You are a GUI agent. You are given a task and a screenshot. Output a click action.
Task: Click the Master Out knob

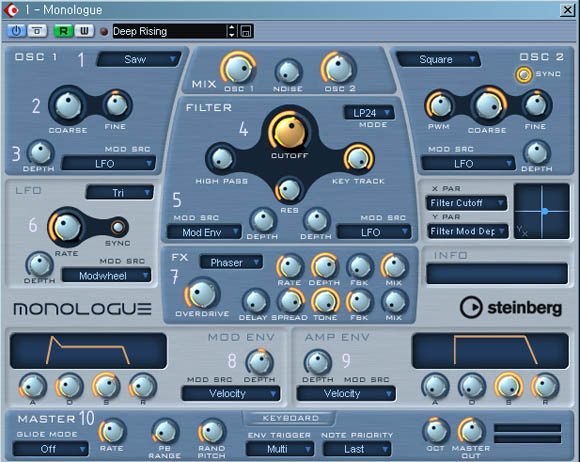pos(471,431)
